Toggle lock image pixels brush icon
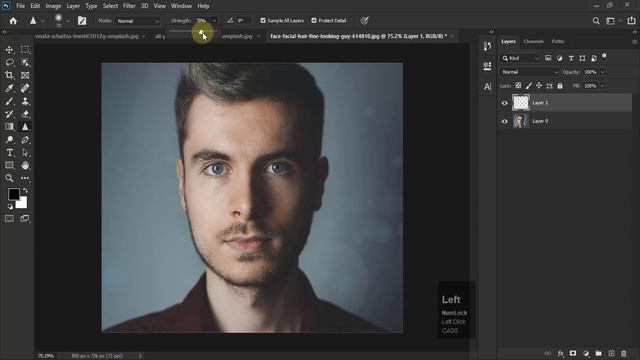 529,86
